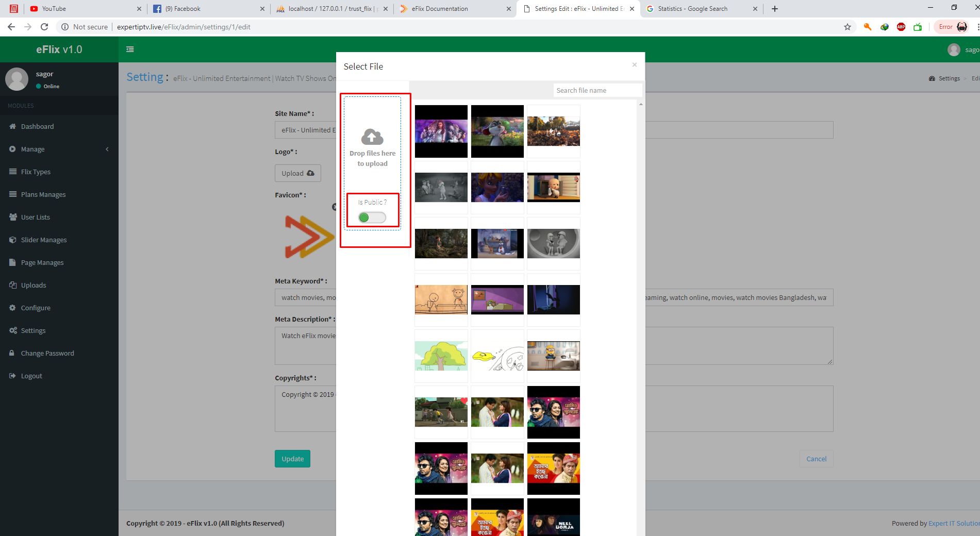This screenshot has height=536, width=980.
Task: Open Dashboard from the sidebar
Action: [x=37, y=126]
